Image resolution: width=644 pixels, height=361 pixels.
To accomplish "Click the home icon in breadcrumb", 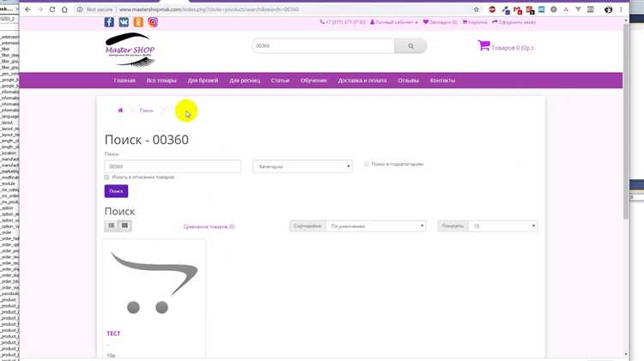I will pos(120,111).
